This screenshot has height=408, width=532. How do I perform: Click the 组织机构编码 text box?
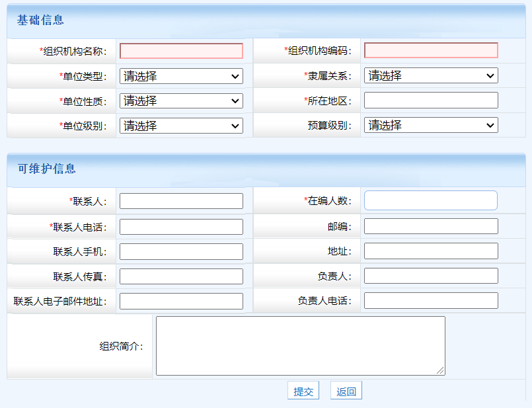[x=431, y=50]
